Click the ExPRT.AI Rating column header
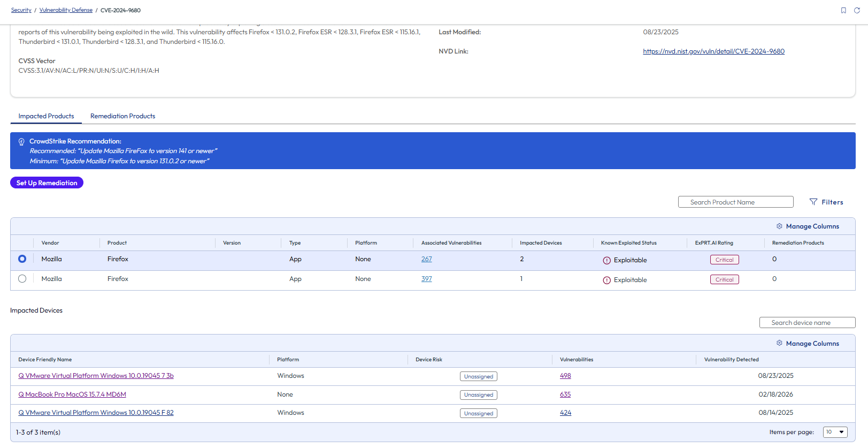 pos(714,243)
